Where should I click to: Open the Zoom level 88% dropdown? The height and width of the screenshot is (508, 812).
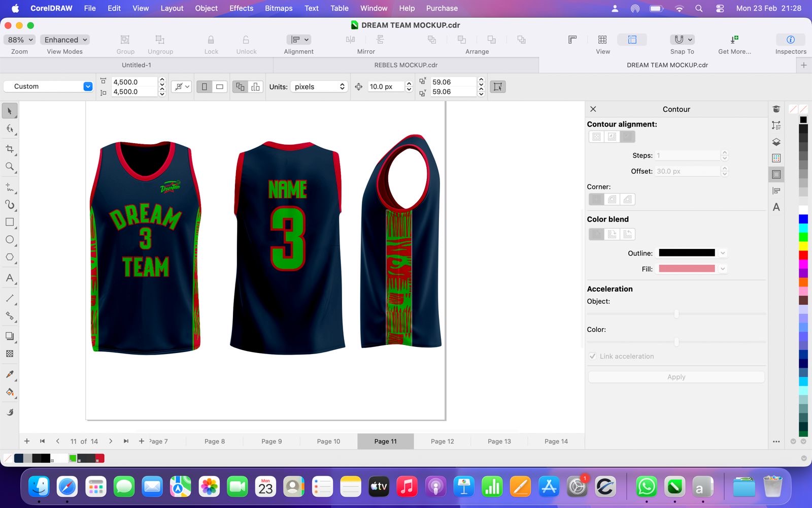20,40
